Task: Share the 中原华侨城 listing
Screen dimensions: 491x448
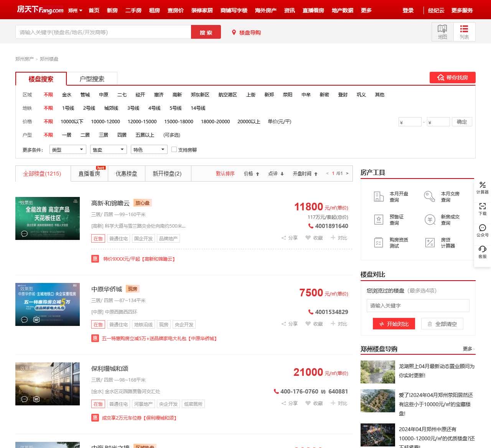Action: [x=289, y=324]
